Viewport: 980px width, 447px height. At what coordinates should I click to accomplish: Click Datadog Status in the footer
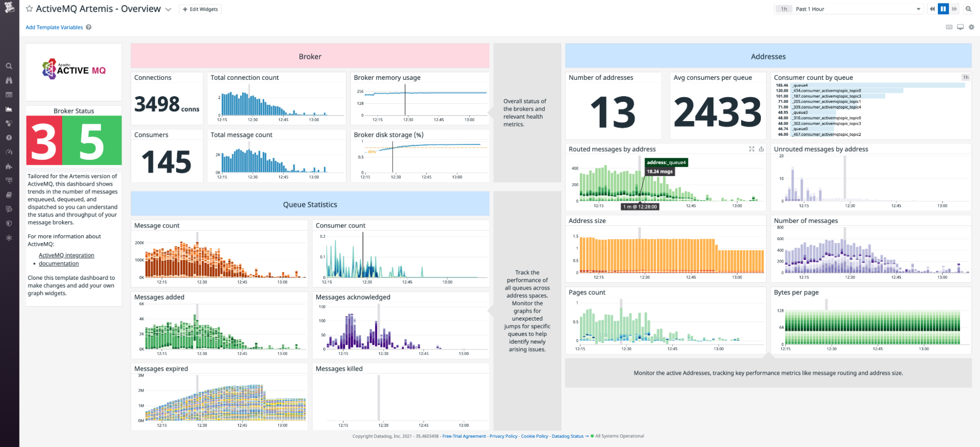coord(567,436)
